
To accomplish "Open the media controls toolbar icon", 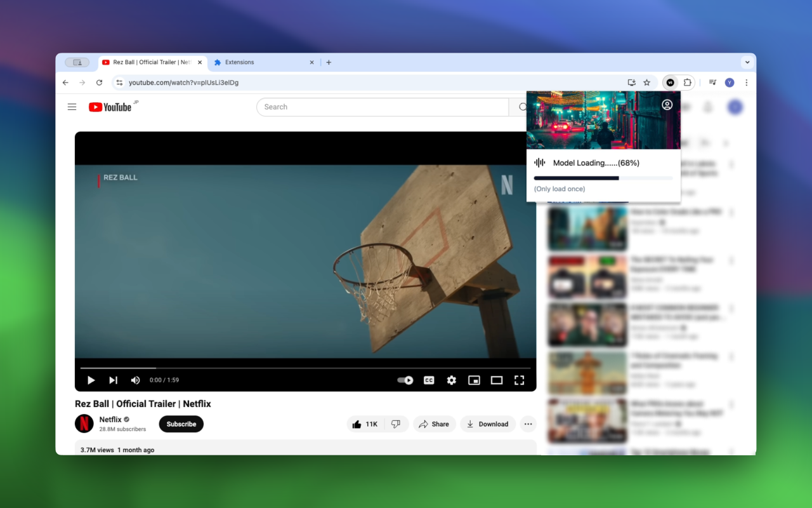I will pyautogui.click(x=713, y=83).
